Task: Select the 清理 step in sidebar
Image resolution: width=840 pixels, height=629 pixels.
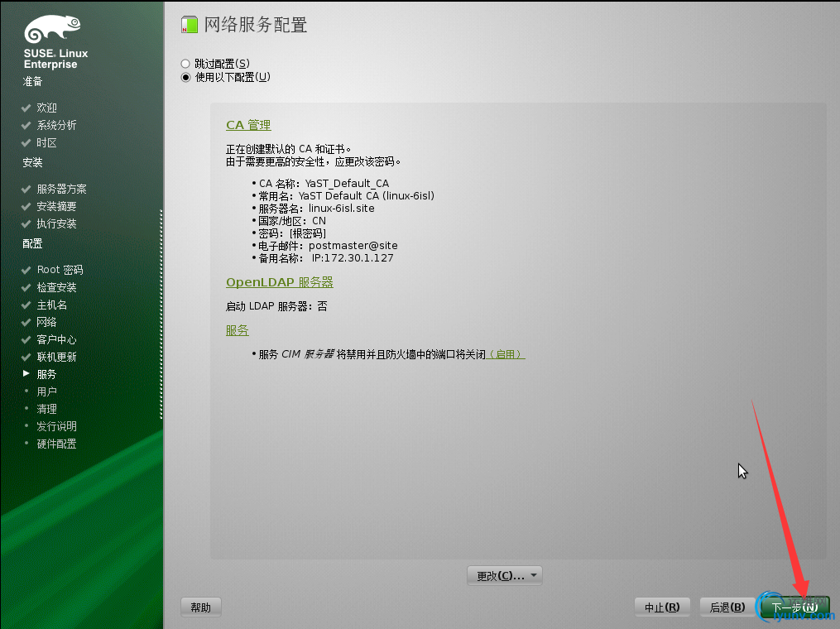Action: 46,409
